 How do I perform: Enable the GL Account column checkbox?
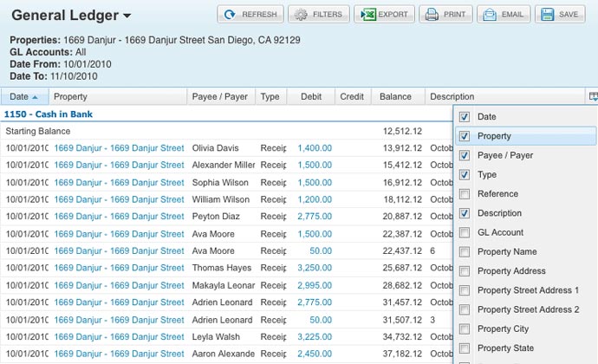pyautogui.click(x=465, y=232)
